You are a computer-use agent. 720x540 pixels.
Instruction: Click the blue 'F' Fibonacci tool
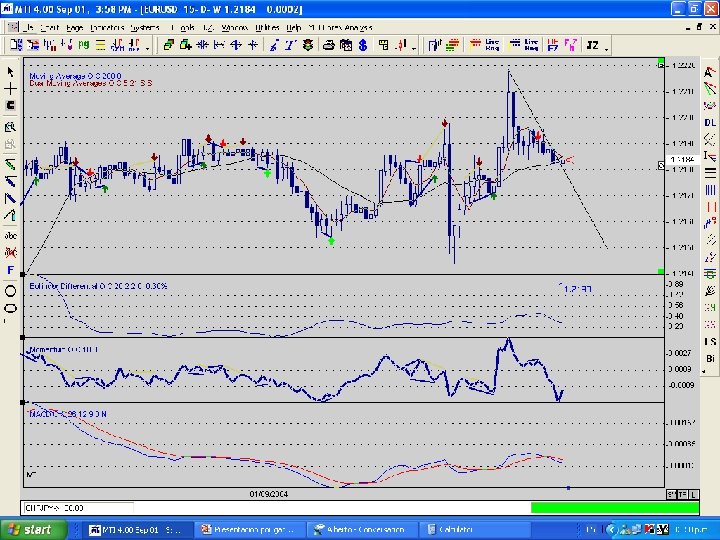10,270
